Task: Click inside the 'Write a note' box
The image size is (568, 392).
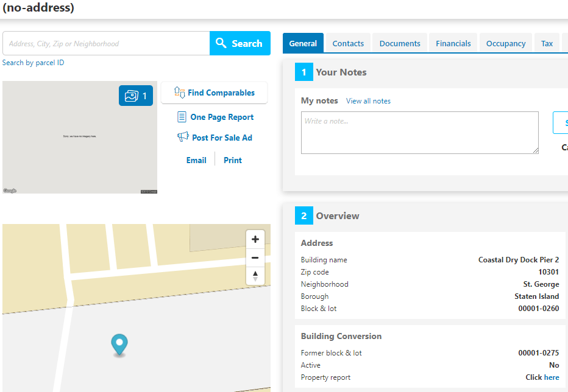Action: [419, 132]
